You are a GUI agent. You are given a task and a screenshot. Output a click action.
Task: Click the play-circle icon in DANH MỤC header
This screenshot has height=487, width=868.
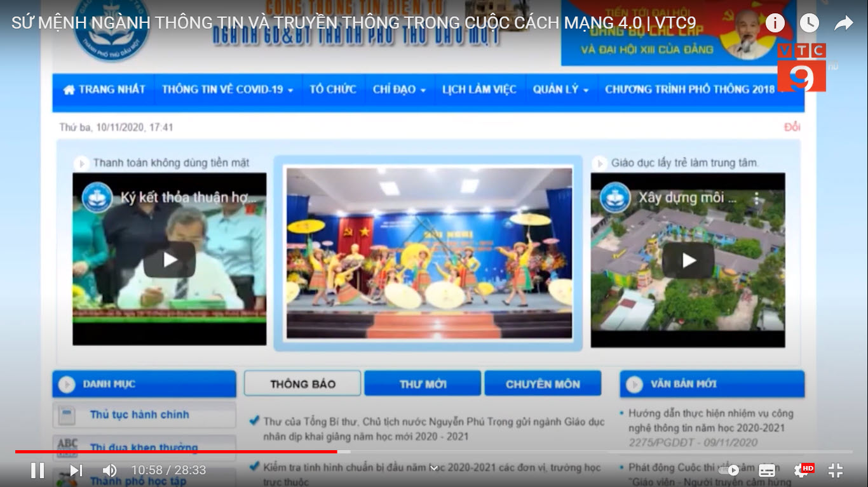click(67, 384)
